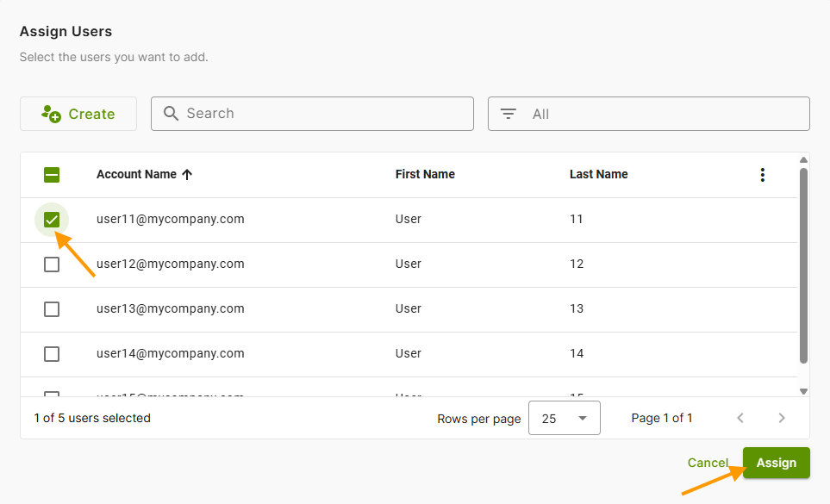
Task: Click the user14@mycompany.com account name
Action: point(171,354)
